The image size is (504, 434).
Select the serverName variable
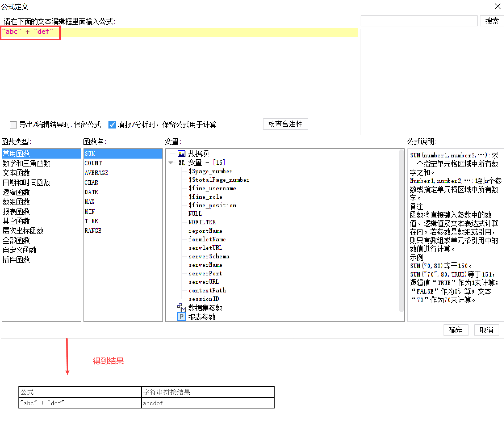[205, 265]
